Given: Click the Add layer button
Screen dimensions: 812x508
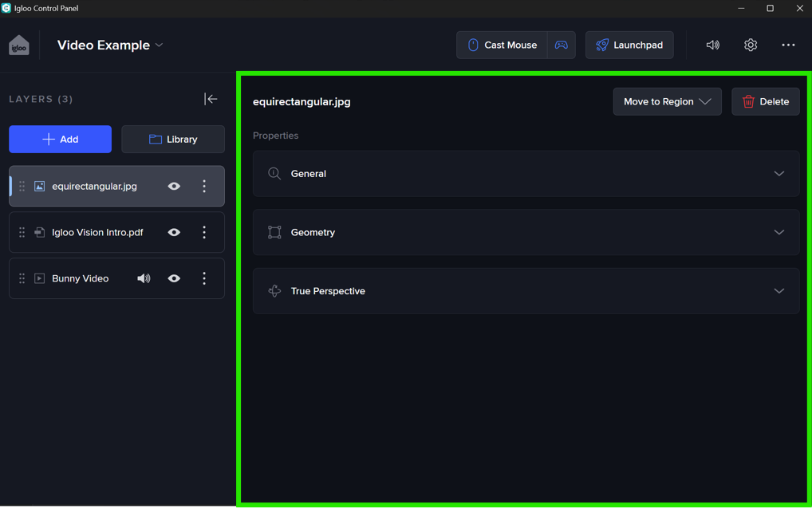Looking at the screenshot, I should tap(61, 140).
